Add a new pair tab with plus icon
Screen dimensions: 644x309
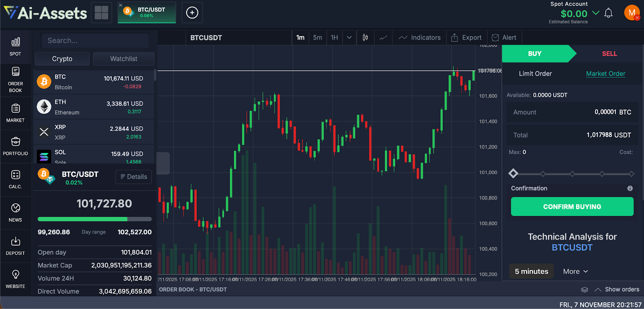click(192, 13)
